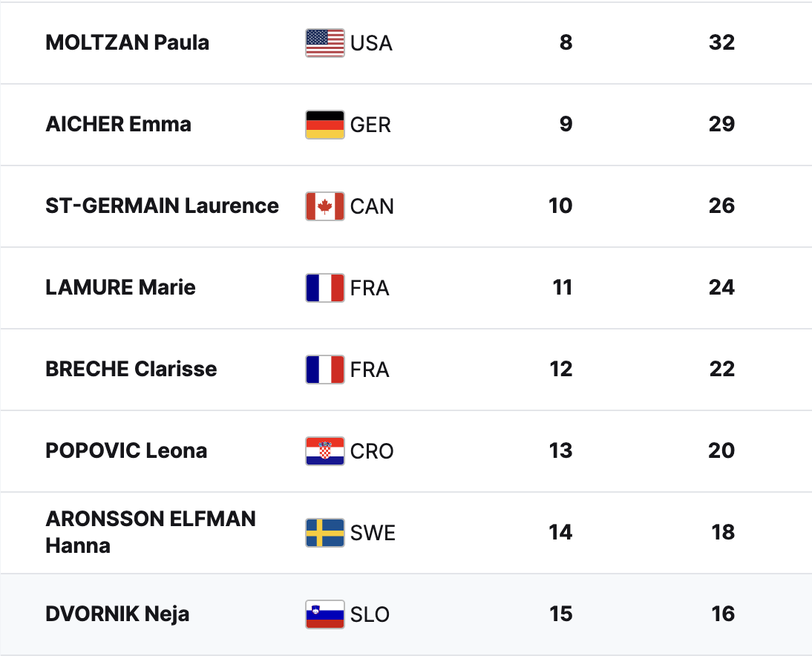Click the 32 points value for MOLTZAN

[x=722, y=42]
